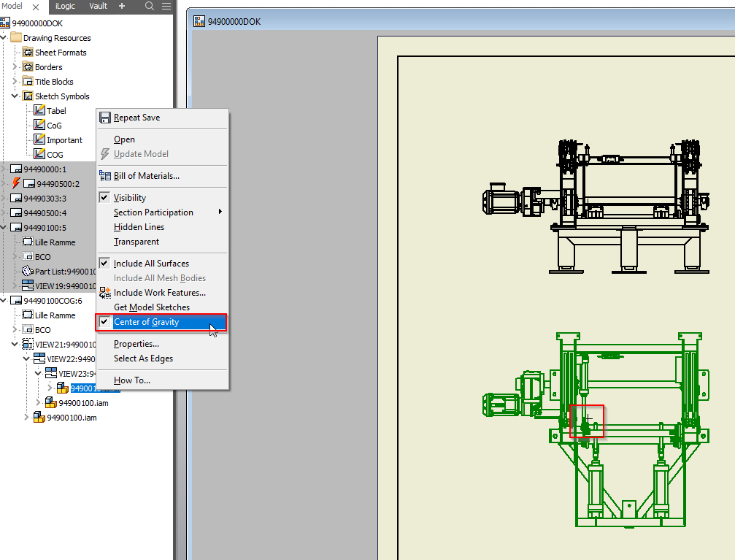Click the Bill of Materials icon
The image size is (735, 560).
pos(105,176)
